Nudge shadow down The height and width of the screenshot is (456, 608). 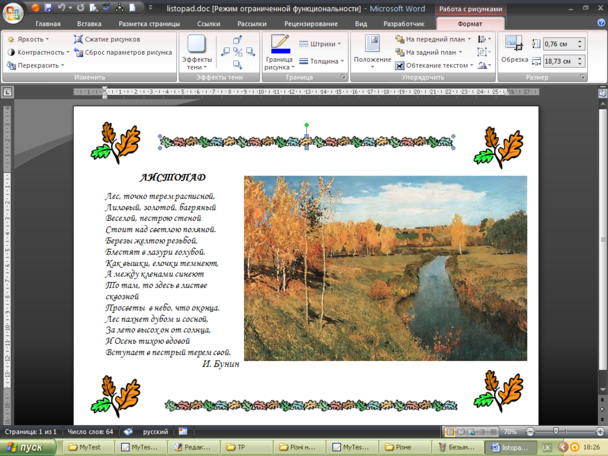[238, 64]
